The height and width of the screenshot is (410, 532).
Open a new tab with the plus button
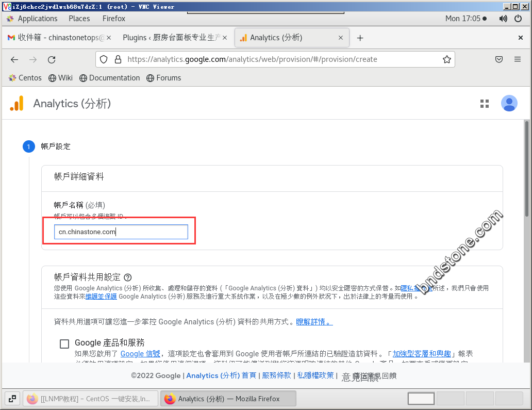click(x=360, y=38)
